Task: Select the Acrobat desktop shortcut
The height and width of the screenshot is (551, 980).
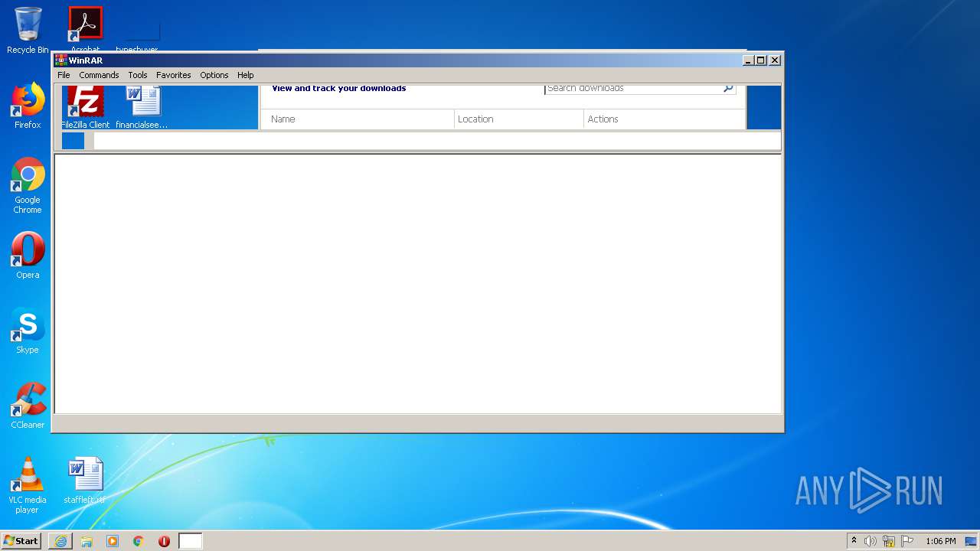Action: tap(85, 29)
